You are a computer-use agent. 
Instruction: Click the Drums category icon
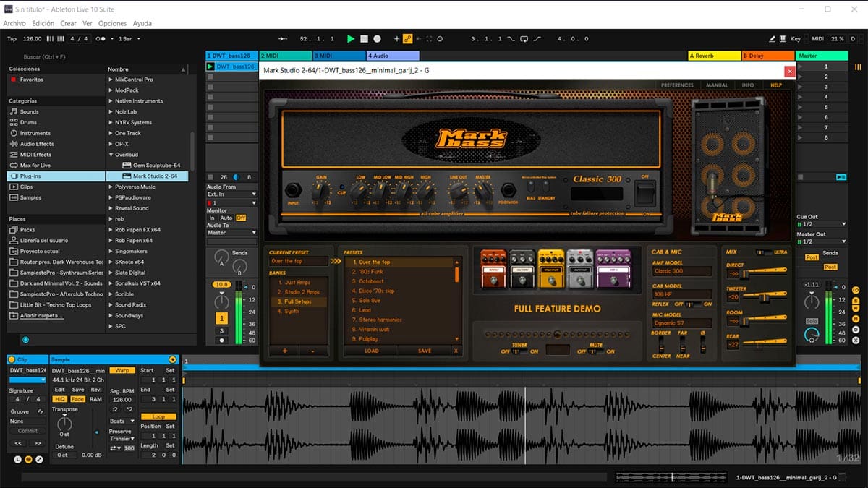tap(14, 123)
